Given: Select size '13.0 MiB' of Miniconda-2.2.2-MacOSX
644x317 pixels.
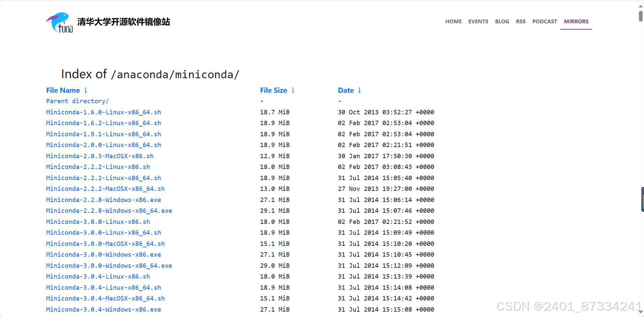Looking at the screenshot, I should point(275,189).
